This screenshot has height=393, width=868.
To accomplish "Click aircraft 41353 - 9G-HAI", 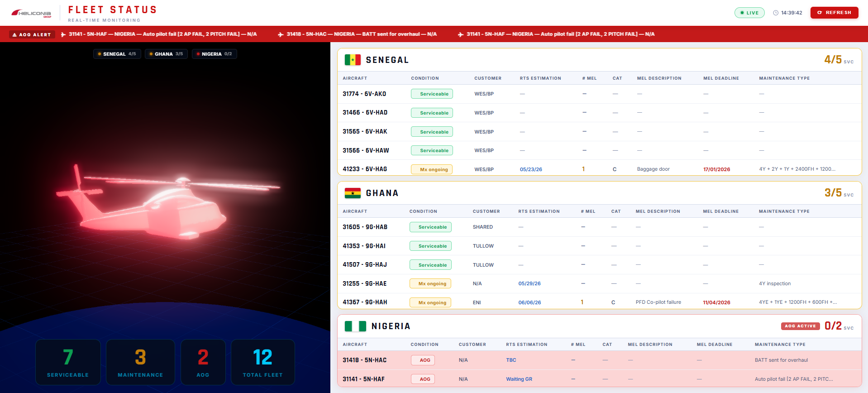I will tap(364, 246).
